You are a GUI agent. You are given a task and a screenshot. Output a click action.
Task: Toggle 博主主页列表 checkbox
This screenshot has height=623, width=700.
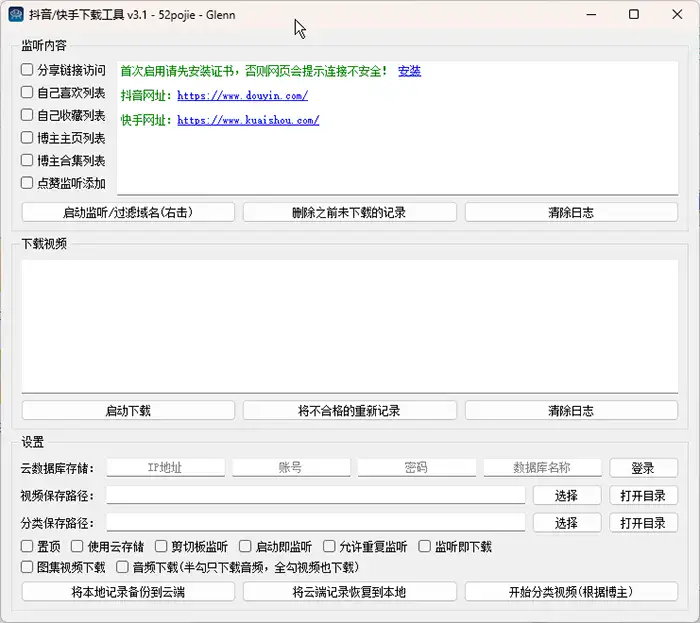[27, 137]
